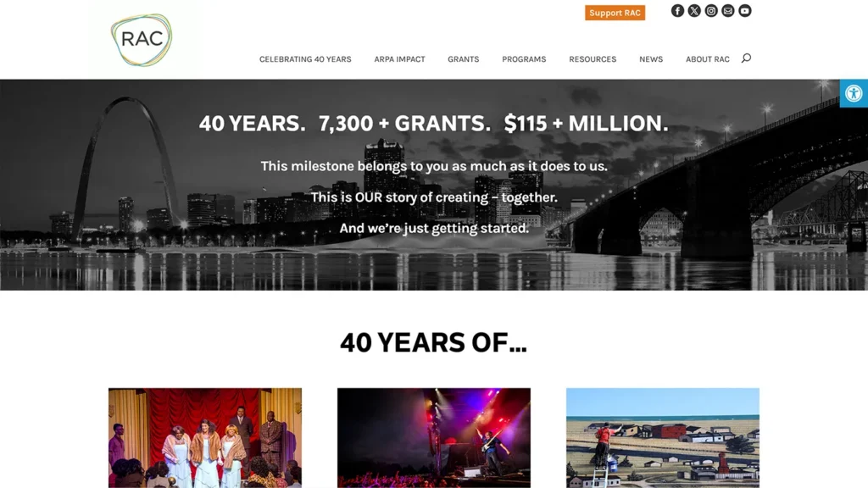
Task: Visit RAC's Instagram via the icon
Action: [711, 10]
